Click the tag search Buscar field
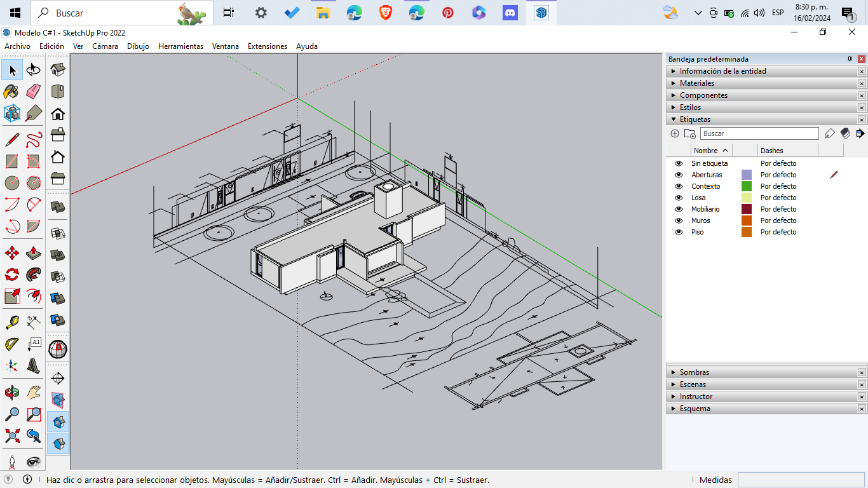The image size is (868, 488). point(759,133)
